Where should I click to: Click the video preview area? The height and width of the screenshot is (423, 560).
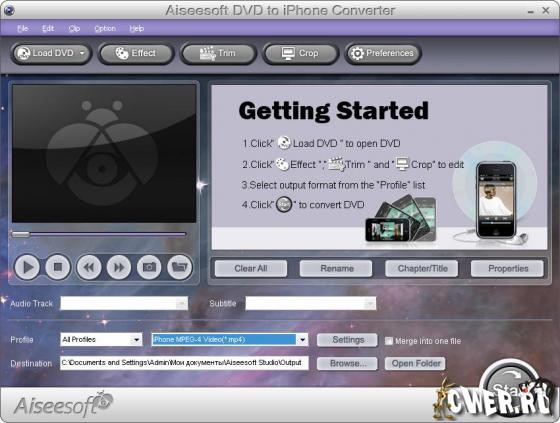pyautogui.click(x=104, y=154)
